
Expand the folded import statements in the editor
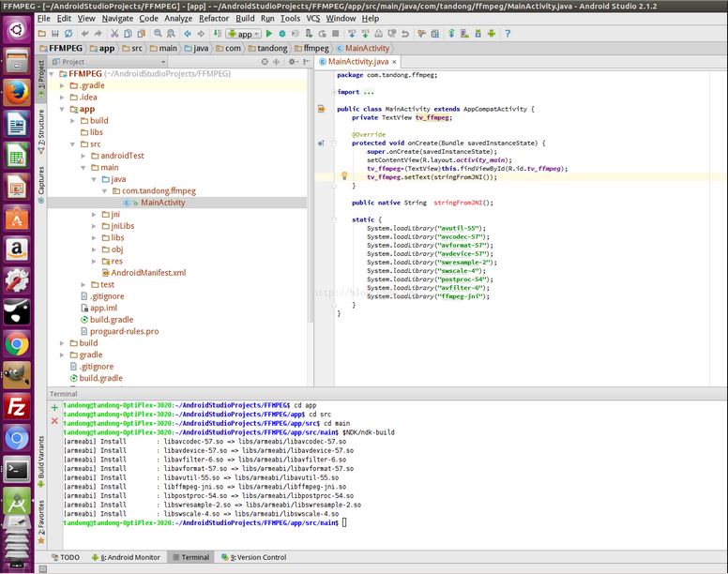pos(334,92)
